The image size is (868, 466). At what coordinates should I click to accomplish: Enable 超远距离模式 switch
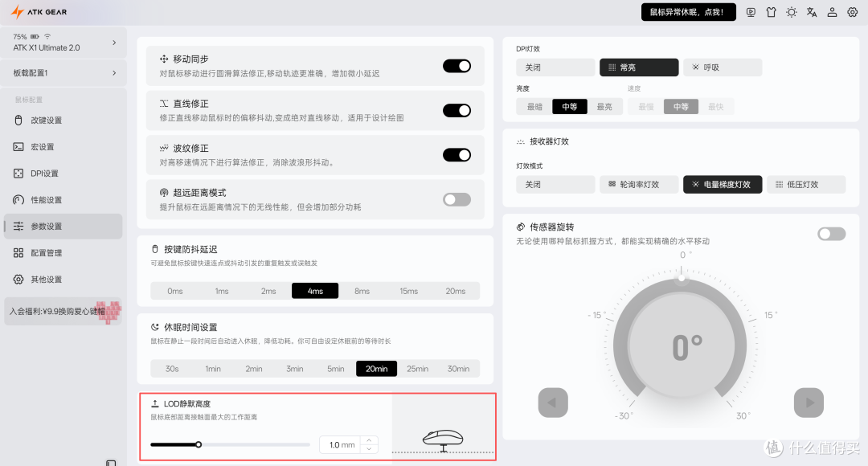point(457,199)
